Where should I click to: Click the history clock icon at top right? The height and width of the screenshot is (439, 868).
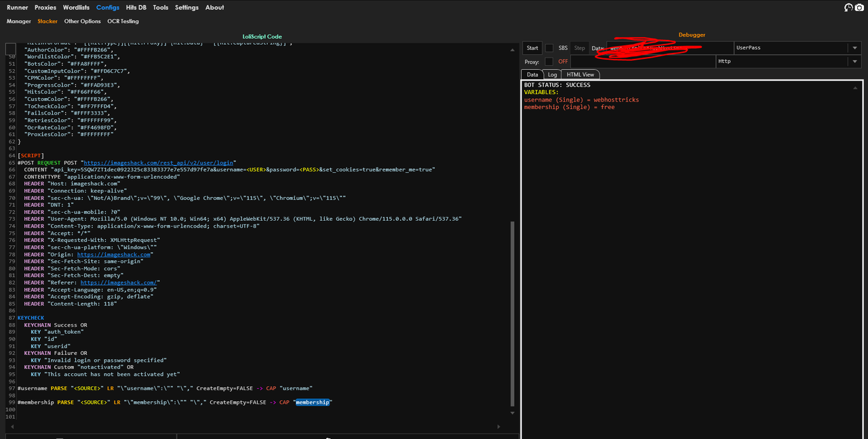[x=848, y=7]
